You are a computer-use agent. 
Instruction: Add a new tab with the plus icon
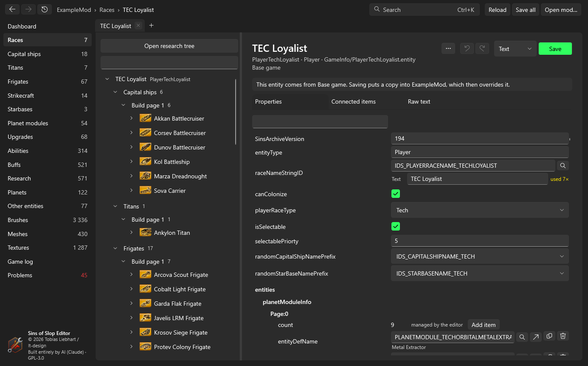151,25
